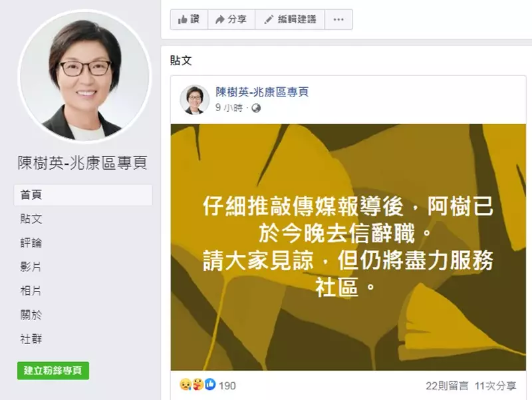Click the 編輯建議 pencil button
532x400 pixels.
pyautogui.click(x=290, y=19)
